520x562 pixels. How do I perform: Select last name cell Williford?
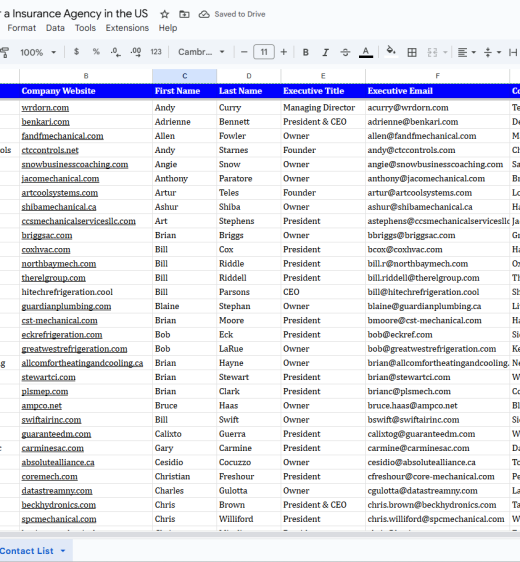(249, 519)
